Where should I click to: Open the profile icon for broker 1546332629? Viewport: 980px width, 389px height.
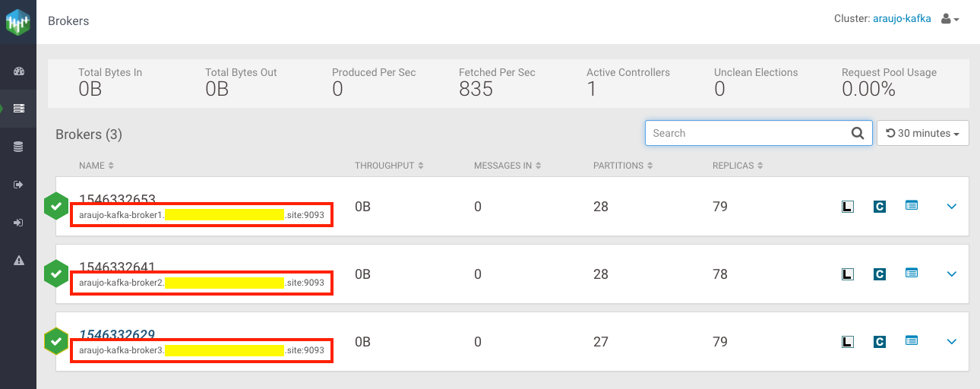(x=912, y=341)
